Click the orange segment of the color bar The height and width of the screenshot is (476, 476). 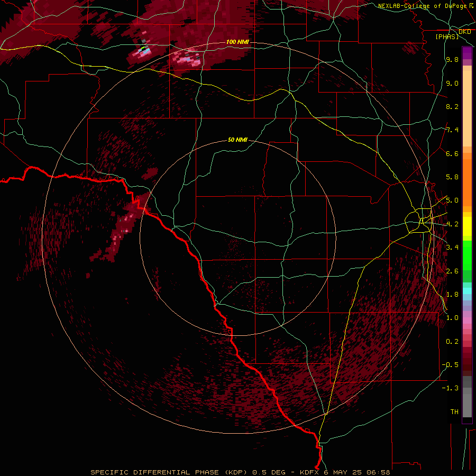click(x=467, y=182)
